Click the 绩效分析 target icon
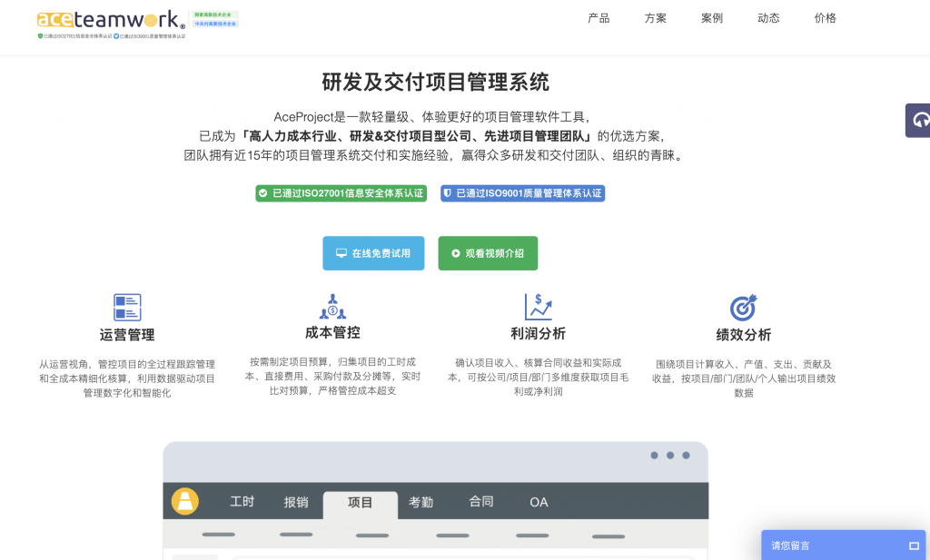This screenshot has width=930, height=560. point(744,308)
